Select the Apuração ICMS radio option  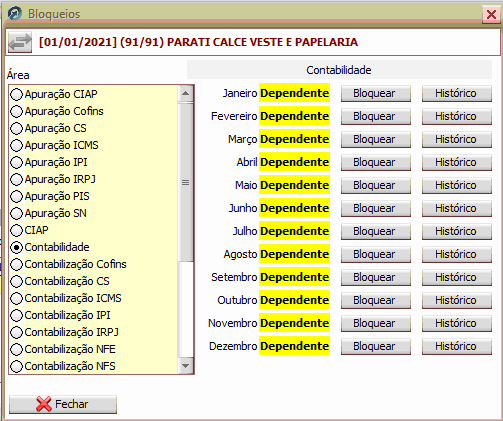pyautogui.click(x=16, y=145)
